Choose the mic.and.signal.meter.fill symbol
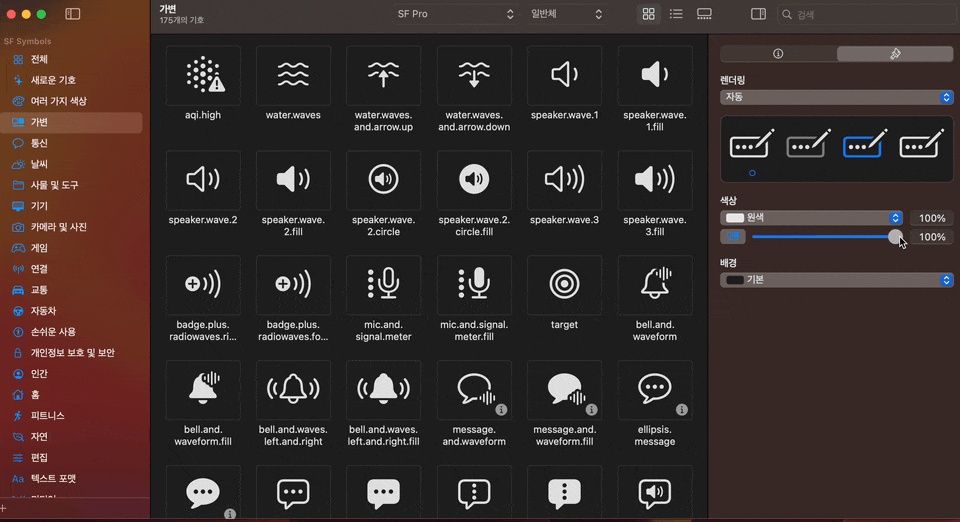The width and height of the screenshot is (960, 522). click(x=474, y=285)
